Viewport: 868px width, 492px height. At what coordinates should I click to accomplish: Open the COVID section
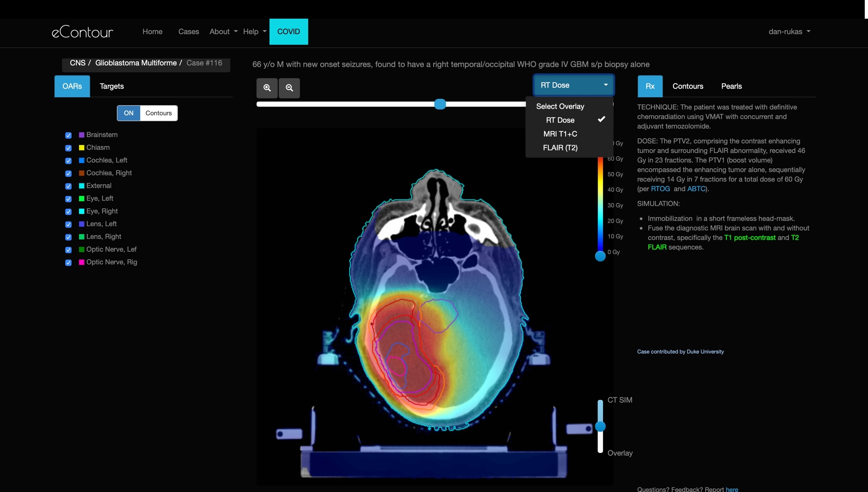coord(289,32)
